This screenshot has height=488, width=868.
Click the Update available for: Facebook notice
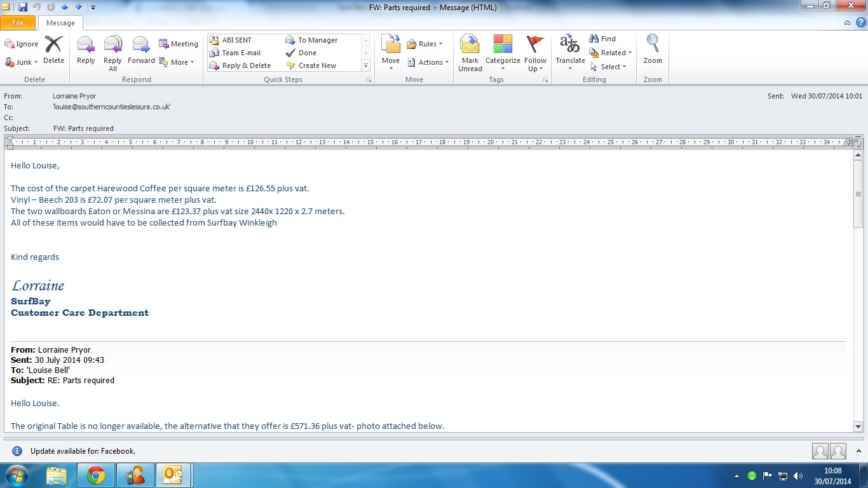tap(83, 451)
